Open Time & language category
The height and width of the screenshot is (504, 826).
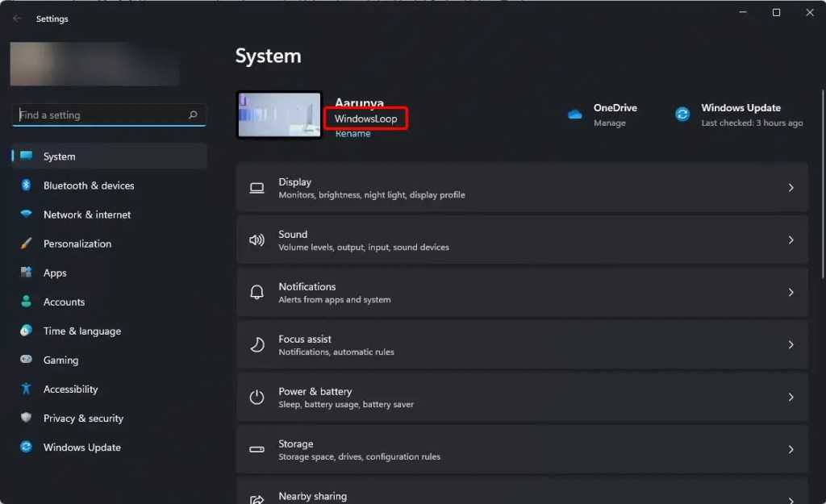(81, 331)
